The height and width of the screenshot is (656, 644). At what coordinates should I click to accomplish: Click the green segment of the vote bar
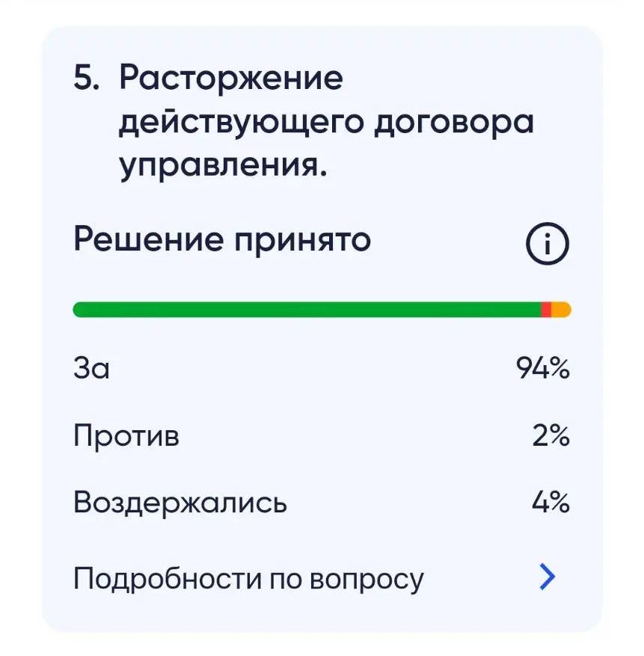tap(307, 310)
